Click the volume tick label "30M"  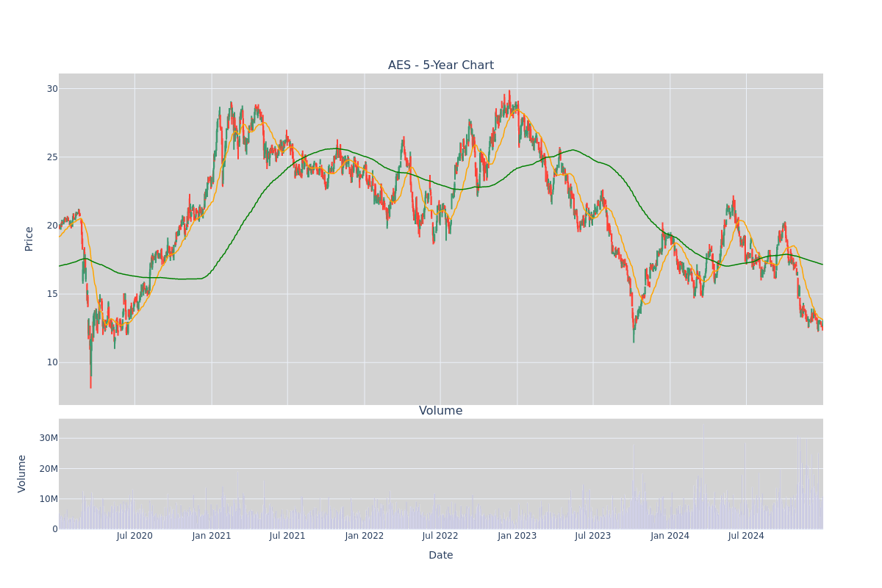point(49,438)
